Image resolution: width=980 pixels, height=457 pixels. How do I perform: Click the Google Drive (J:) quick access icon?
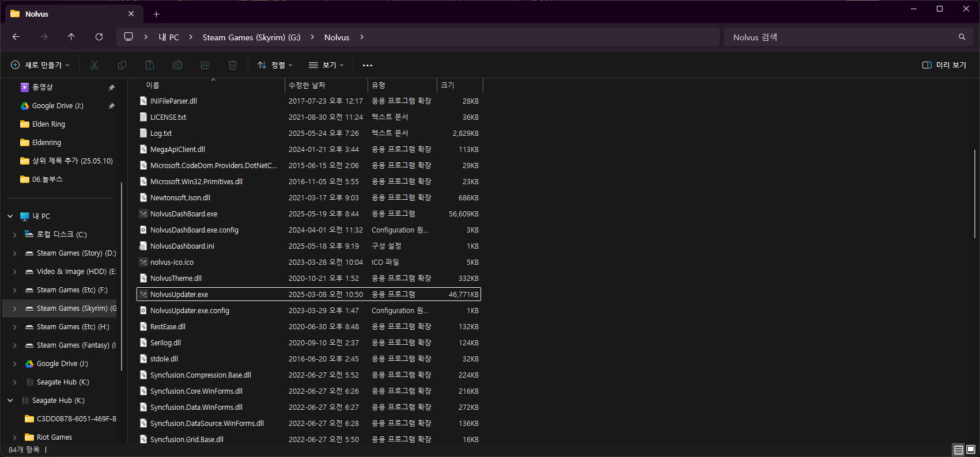[25, 106]
